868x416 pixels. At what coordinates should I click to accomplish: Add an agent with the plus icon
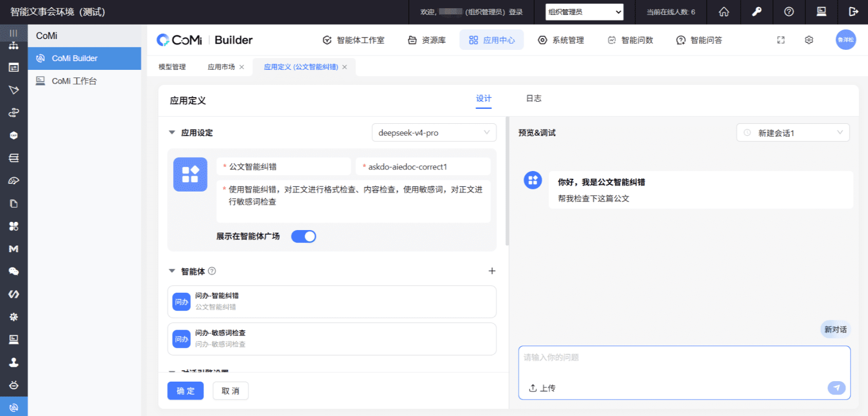tap(492, 271)
